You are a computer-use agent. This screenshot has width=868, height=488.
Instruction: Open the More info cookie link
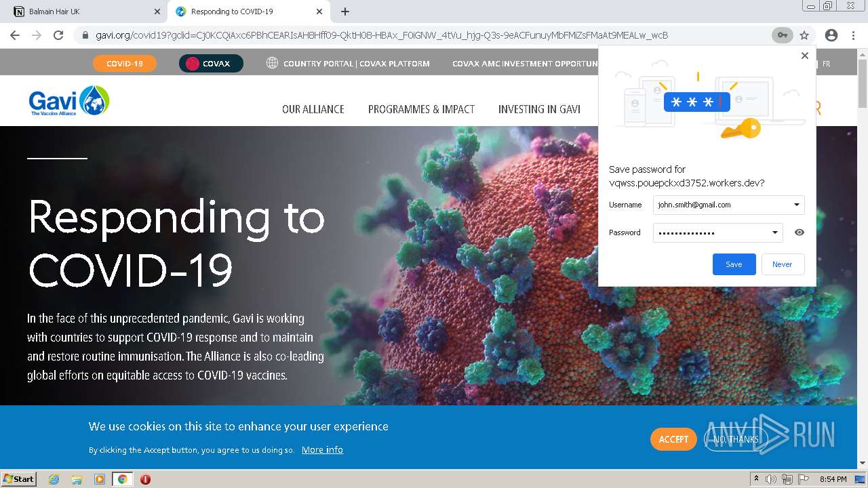coord(322,450)
